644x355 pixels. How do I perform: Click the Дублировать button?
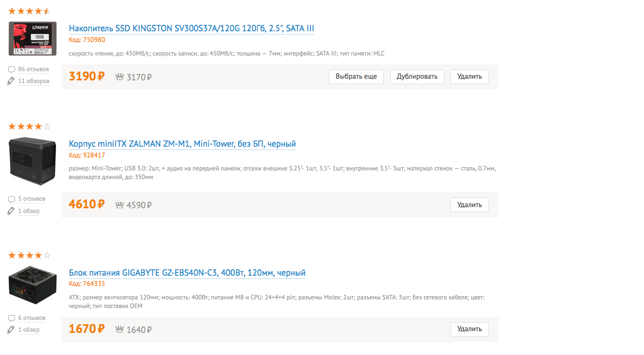417,77
